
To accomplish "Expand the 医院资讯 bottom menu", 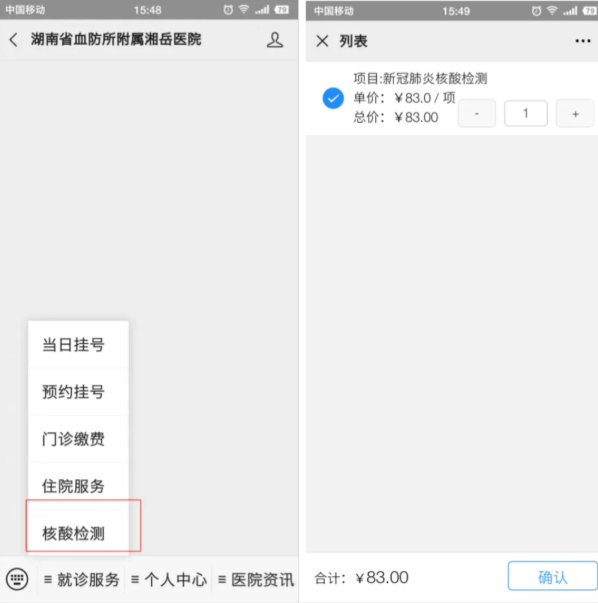I will pyautogui.click(x=256, y=579).
